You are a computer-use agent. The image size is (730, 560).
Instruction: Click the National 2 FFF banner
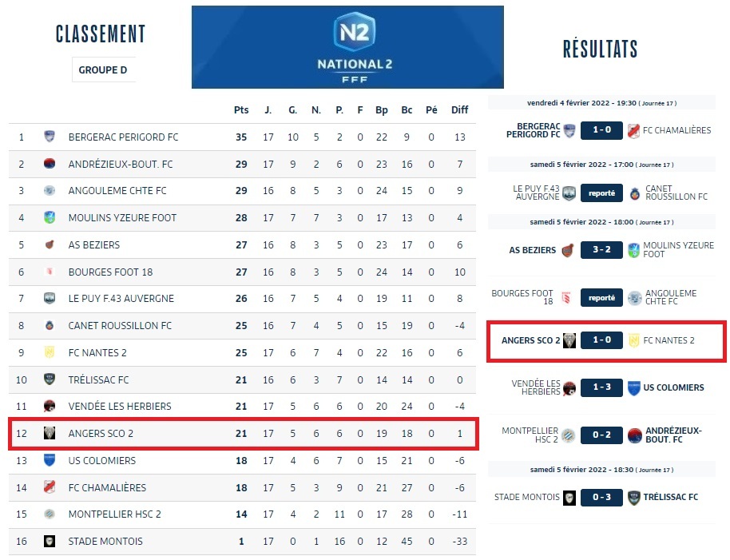[347, 47]
